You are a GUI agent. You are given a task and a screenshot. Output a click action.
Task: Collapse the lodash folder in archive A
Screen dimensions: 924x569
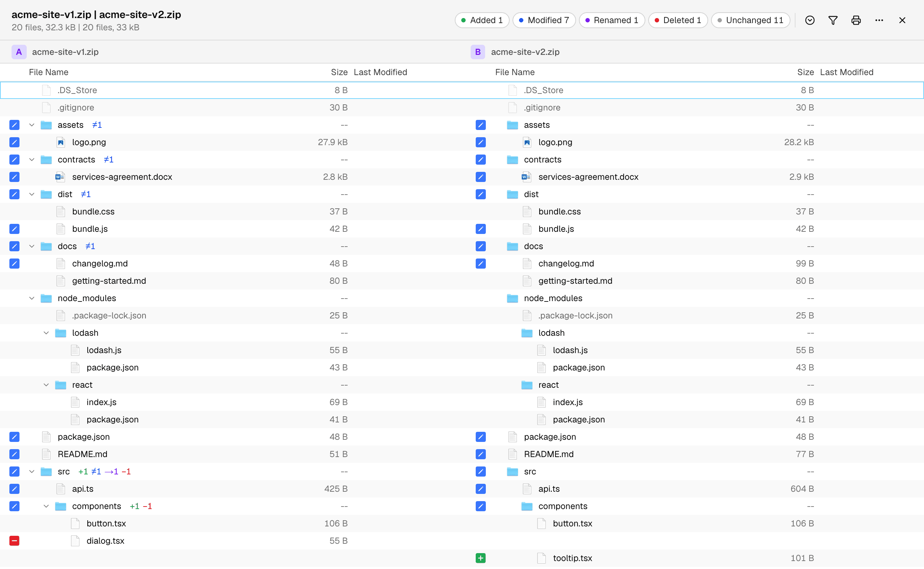click(46, 333)
